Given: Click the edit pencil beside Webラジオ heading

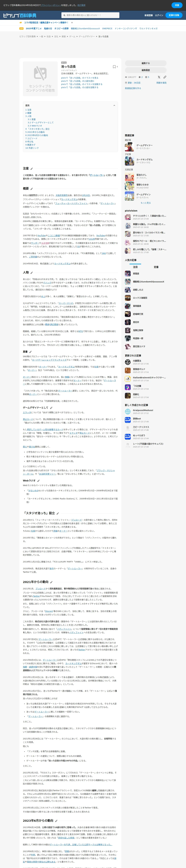Looking at the screenshot, I should pyautogui.click(x=39, y=481).
